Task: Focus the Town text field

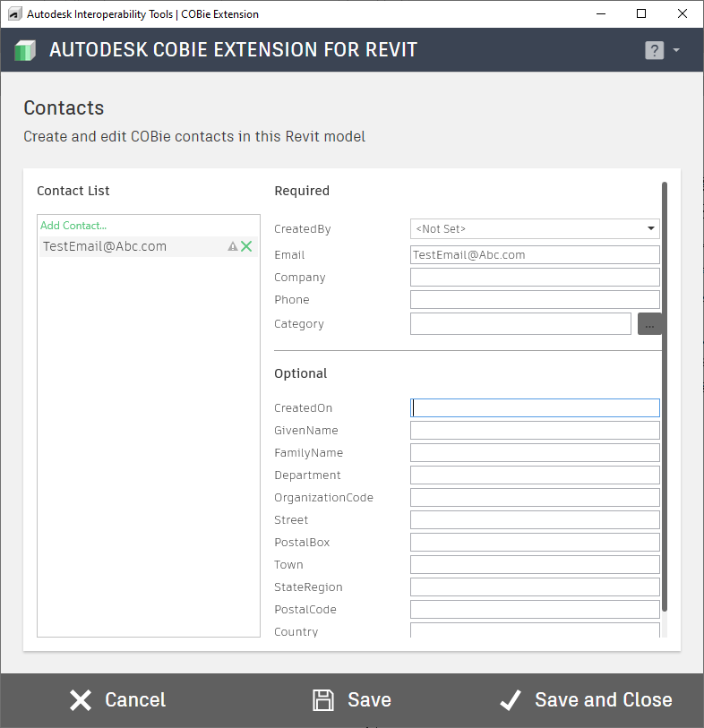Action: pos(535,565)
